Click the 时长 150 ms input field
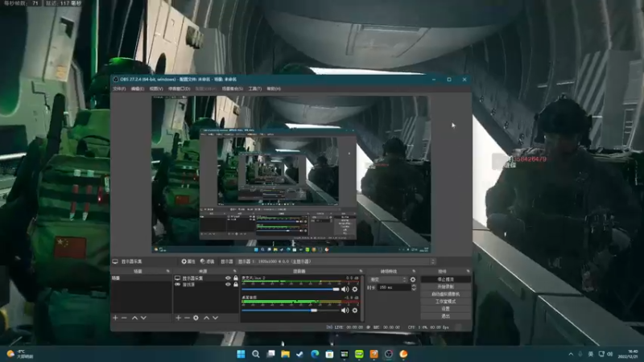Screen dimensions: 644x362 click(x=394, y=288)
